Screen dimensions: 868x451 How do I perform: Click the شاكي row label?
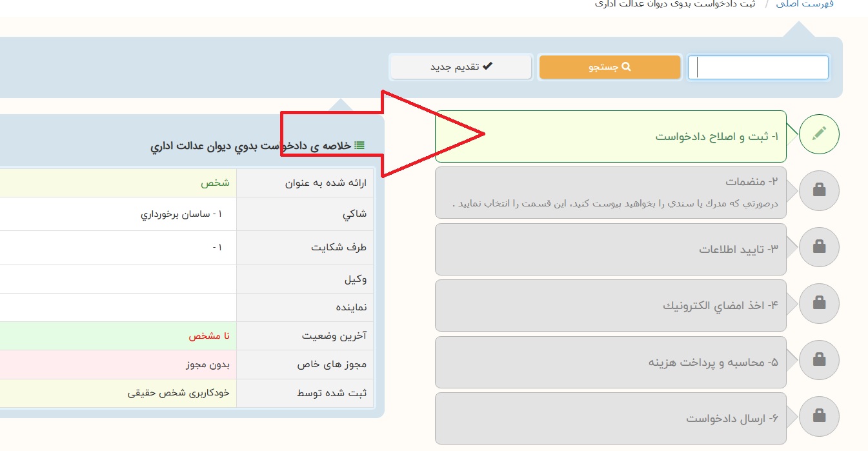pyautogui.click(x=354, y=214)
